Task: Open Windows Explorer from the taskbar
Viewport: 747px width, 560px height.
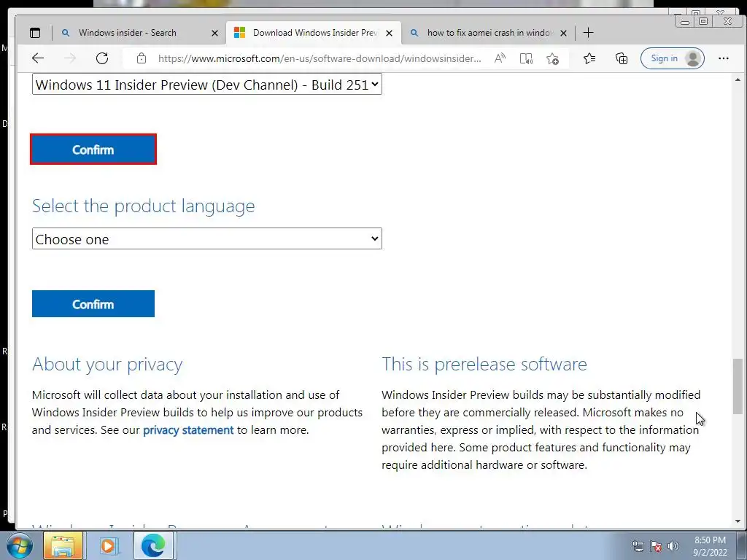Action: pos(63,545)
